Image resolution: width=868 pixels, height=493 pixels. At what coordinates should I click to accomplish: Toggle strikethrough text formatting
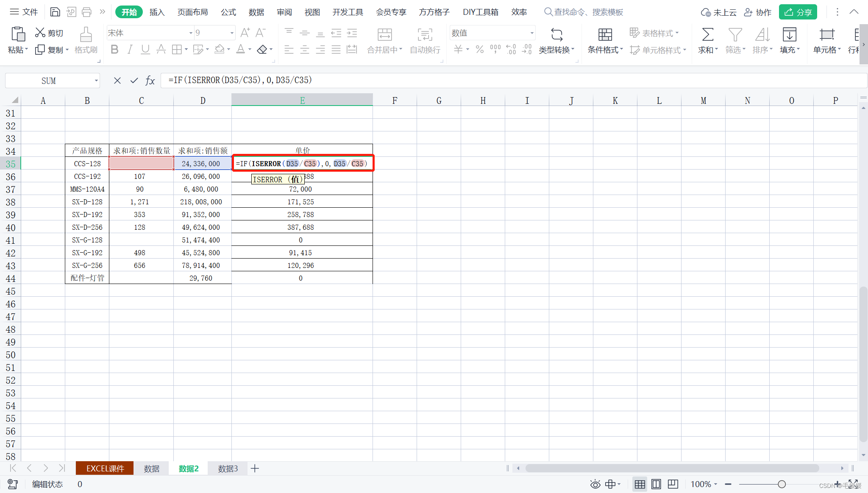tap(161, 50)
